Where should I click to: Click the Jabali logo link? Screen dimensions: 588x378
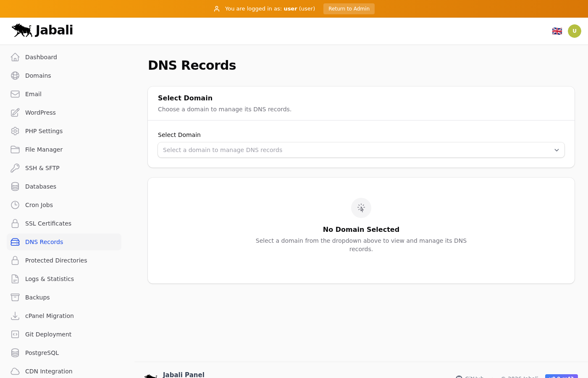pos(42,30)
